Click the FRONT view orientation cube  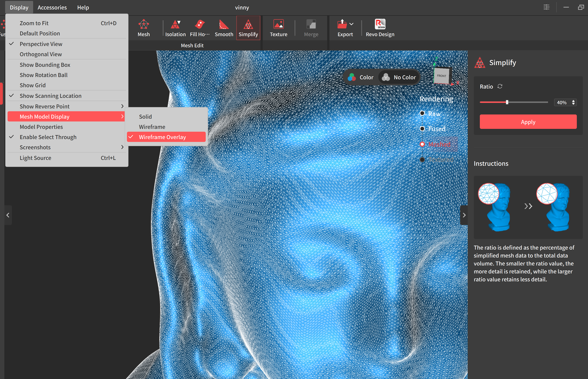coord(441,76)
